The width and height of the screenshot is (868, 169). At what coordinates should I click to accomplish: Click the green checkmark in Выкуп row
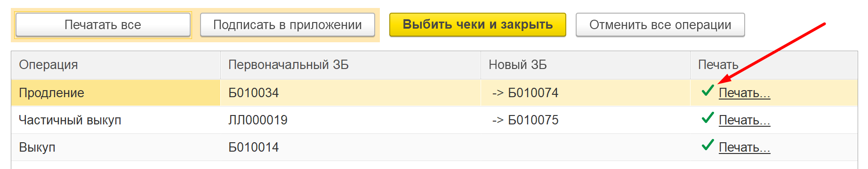pyautogui.click(x=707, y=145)
